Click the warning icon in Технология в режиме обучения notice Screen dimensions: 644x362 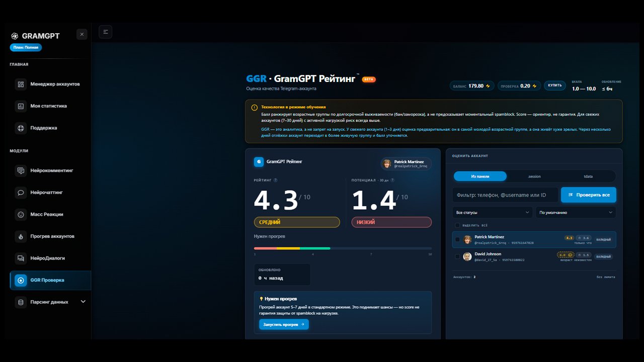point(255,107)
